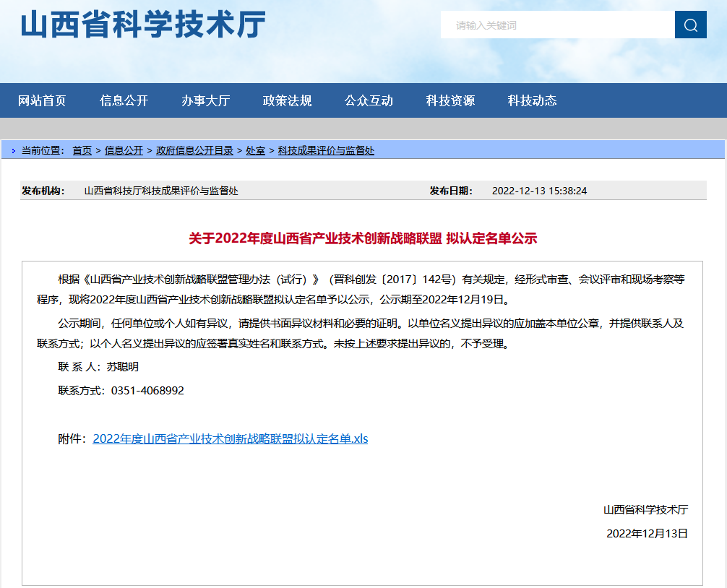Image resolution: width=727 pixels, height=588 pixels.
Task: Click the magnifier search button
Action: 690,25
